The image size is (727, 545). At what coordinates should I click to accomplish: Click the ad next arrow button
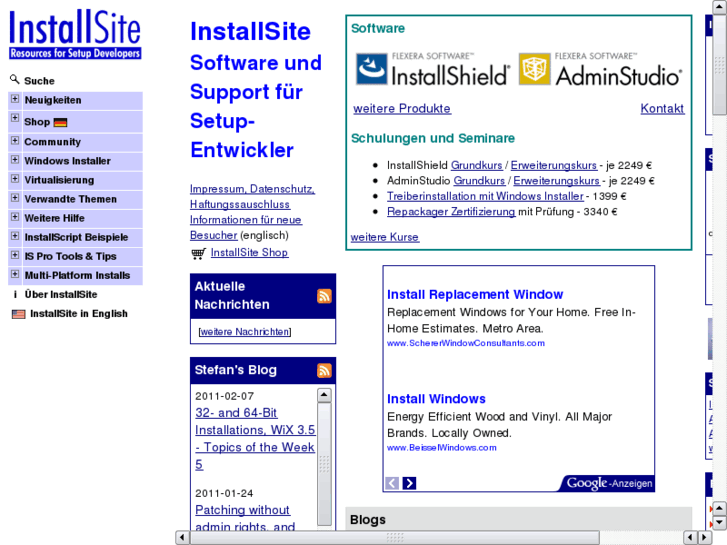(409, 483)
